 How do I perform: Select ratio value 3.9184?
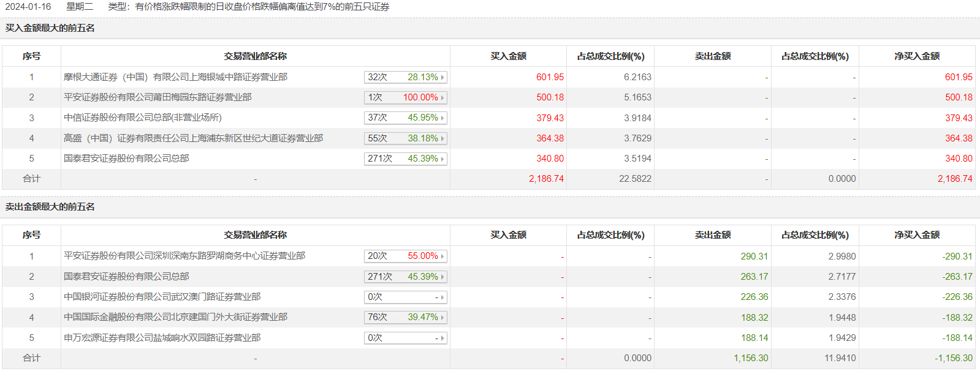(637, 118)
